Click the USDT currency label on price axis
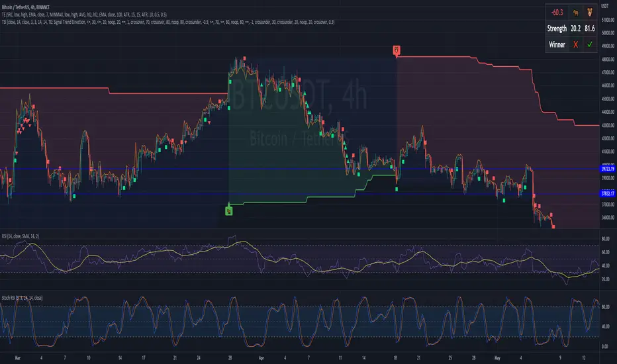 (x=605, y=6)
